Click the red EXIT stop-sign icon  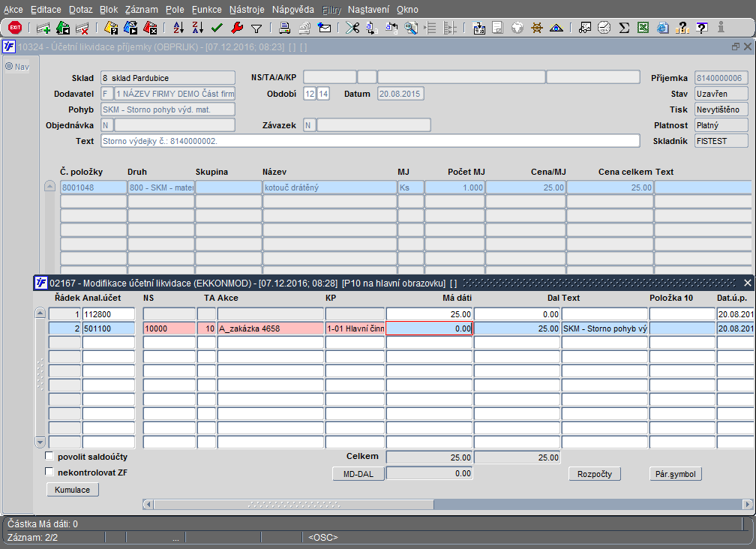(15, 28)
